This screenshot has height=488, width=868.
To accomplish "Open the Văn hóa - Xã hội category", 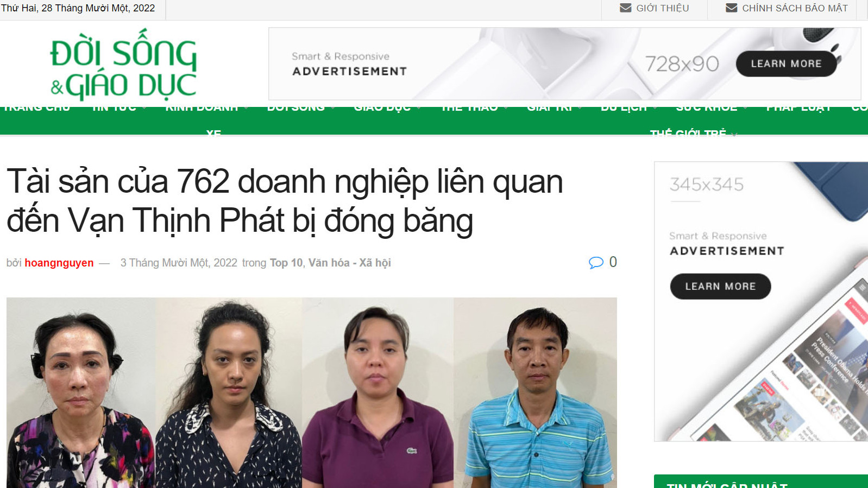I will pos(350,263).
